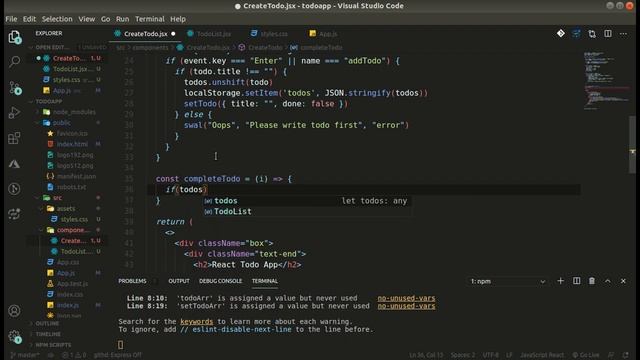Click the JavaScript React language mode
Image resolution: width=640 pixels, height=360 pixels.
(542, 355)
